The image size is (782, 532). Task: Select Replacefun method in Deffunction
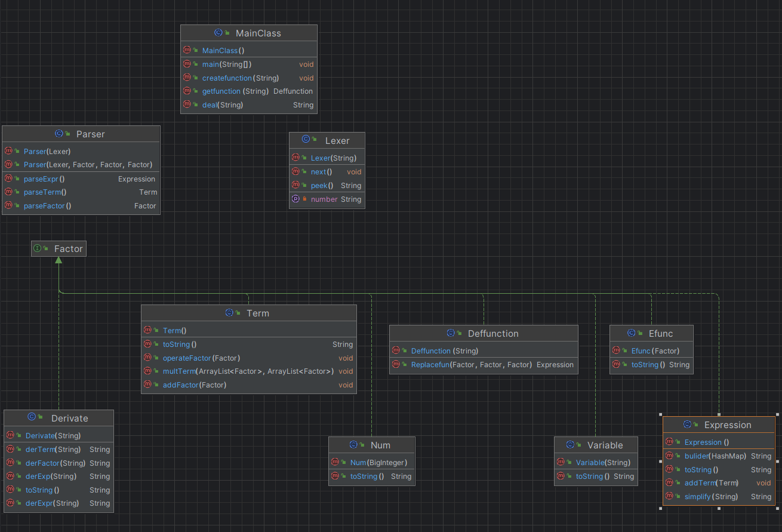pyautogui.click(x=484, y=365)
